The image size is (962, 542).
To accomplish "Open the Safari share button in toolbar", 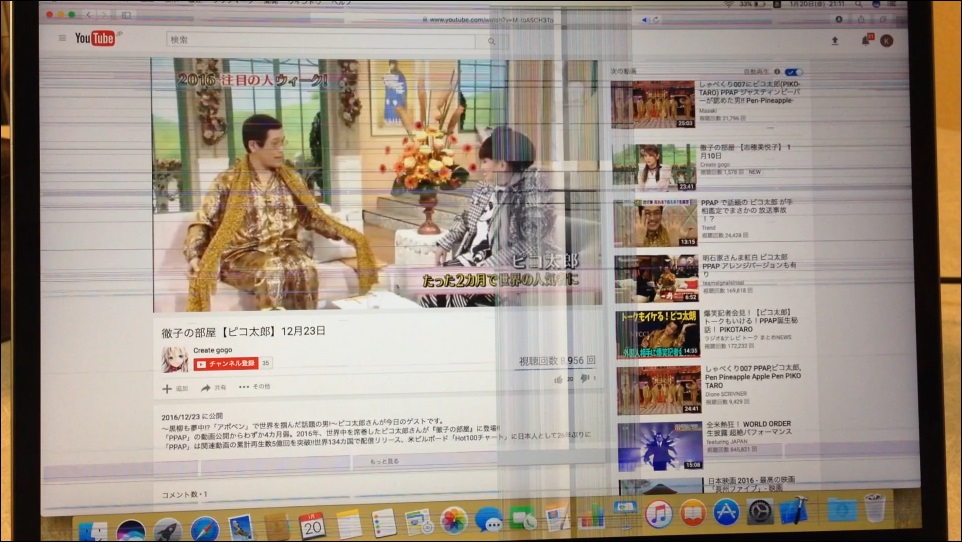I will pyautogui.click(x=861, y=20).
